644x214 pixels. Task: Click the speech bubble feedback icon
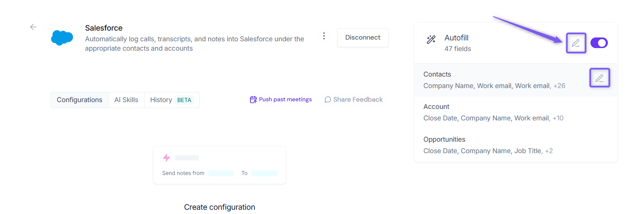(x=328, y=100)
